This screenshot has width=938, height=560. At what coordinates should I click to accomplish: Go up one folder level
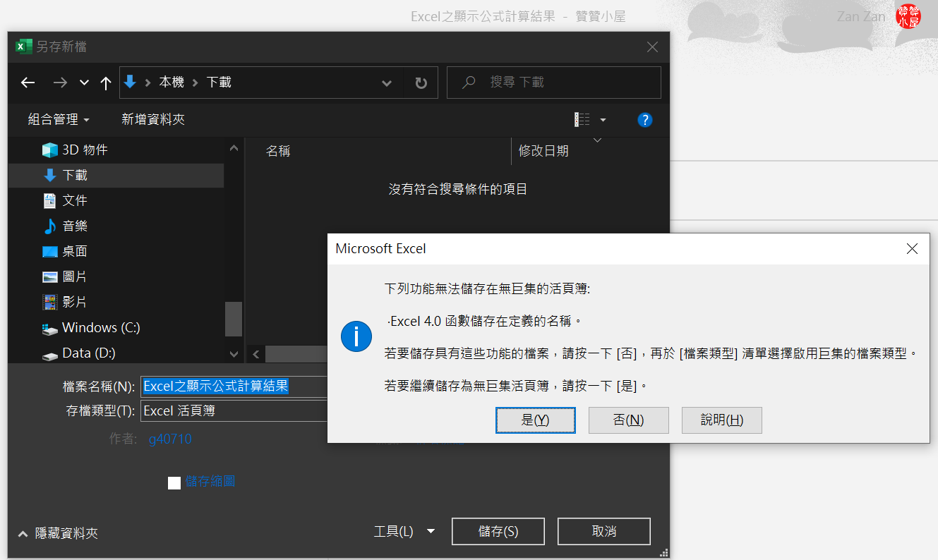tap(106, 83)
